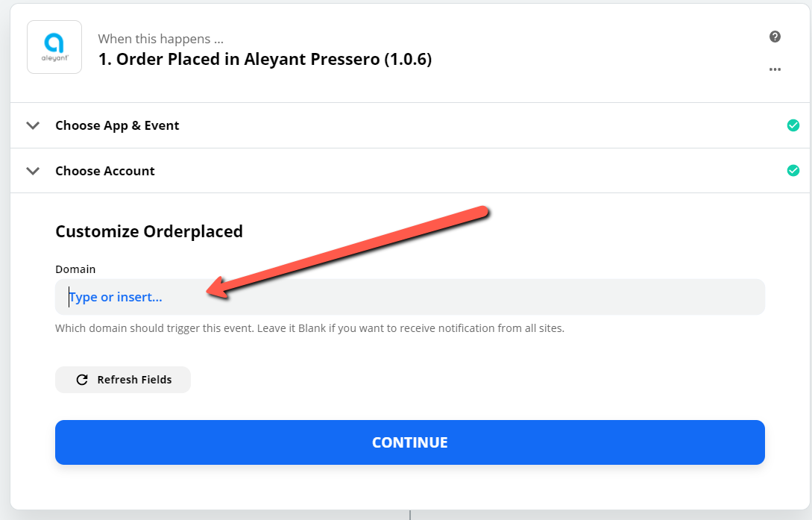Open the three-dot more options menu

775,69
